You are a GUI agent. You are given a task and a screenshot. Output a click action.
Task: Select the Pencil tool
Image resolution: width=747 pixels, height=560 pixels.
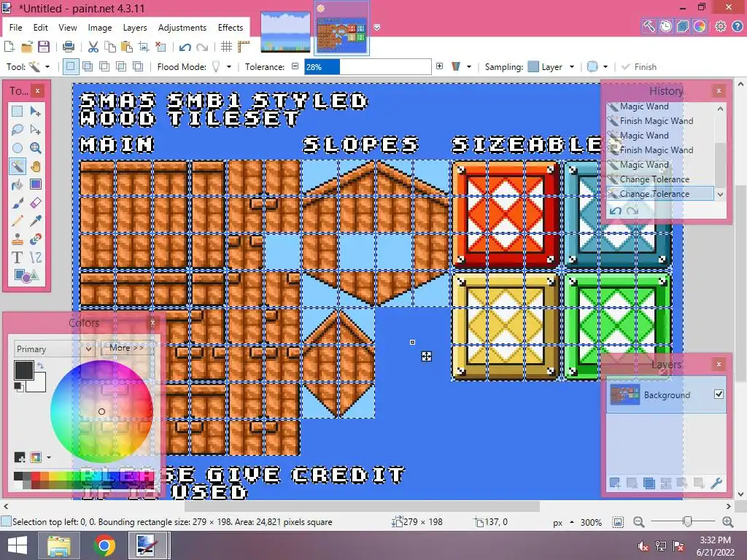click(18, 221)
